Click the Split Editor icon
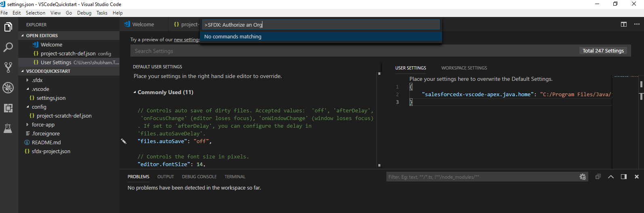644x213 pixels. [623, 24]
